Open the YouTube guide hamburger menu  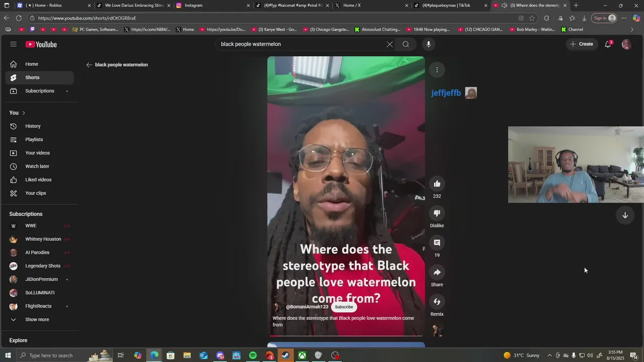click(x=13, y=44)
